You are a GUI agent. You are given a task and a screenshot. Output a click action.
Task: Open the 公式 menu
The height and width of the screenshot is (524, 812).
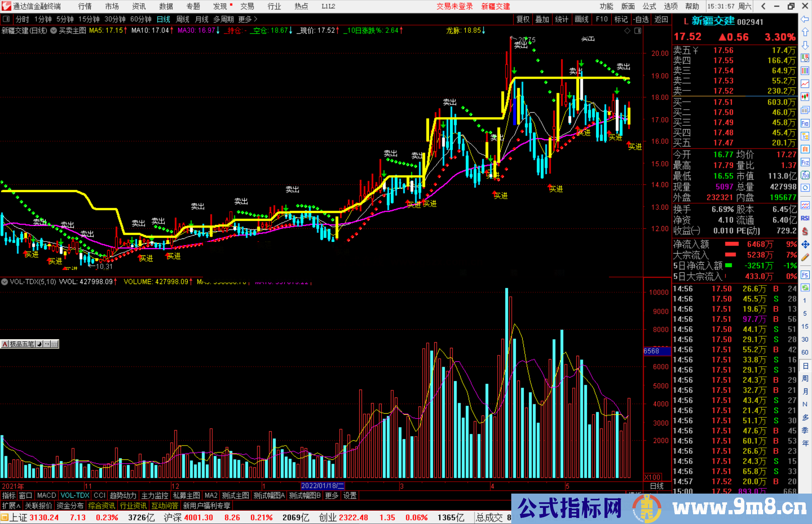(649, 6)
